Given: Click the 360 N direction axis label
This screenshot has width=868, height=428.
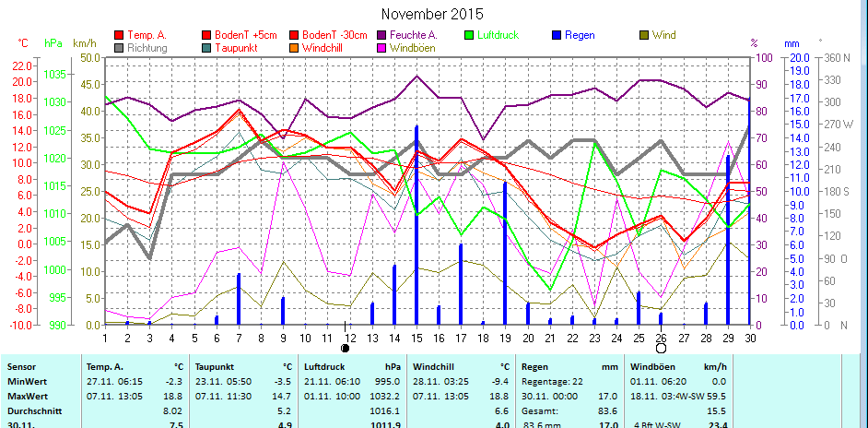Looking at the screenshot, I should pos(838,57).
